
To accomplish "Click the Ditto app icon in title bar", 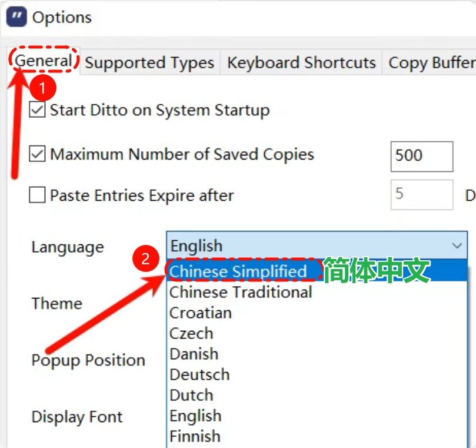I will coord(16,17).
